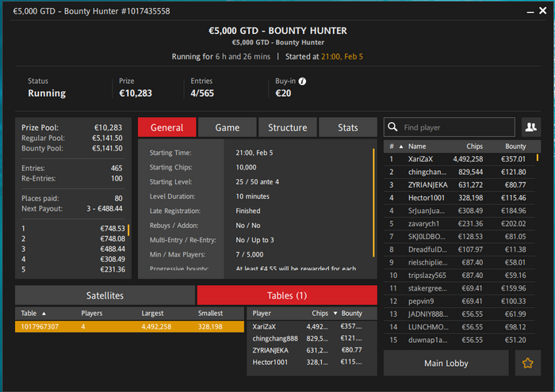555x392 pixels.
Task: Click the General info panel scrollbar
Action: click(373, 203)
